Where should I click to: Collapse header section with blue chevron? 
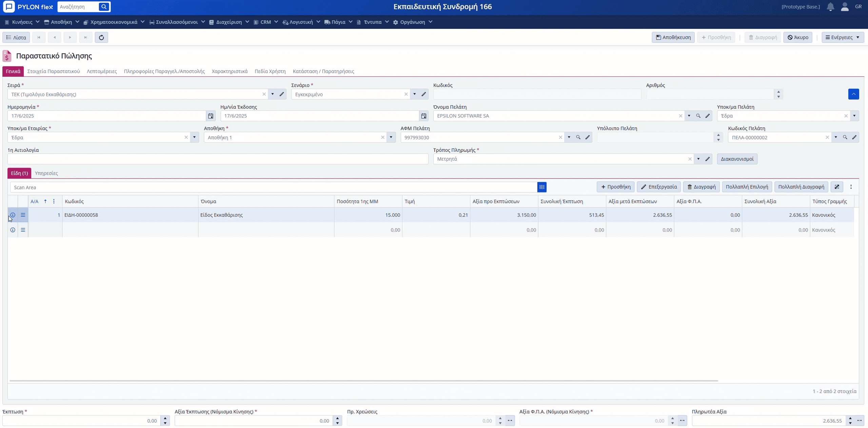(x=854, y=94)
